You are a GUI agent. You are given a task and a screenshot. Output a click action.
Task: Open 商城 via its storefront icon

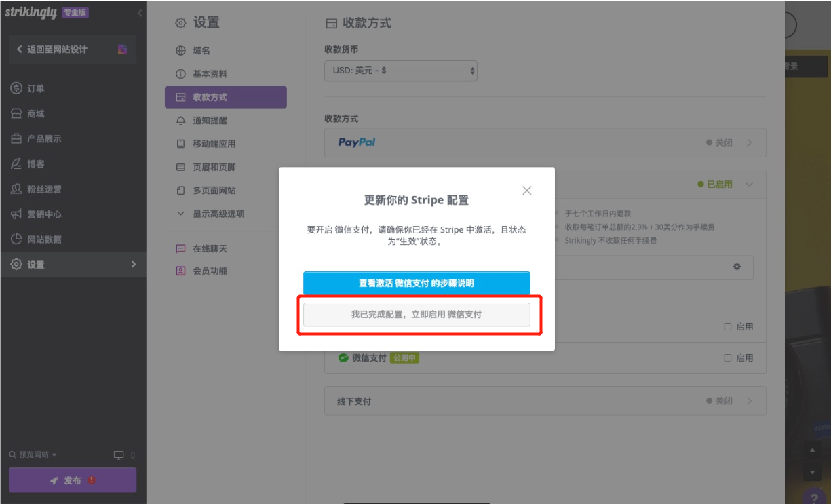[x=16, y=114]
